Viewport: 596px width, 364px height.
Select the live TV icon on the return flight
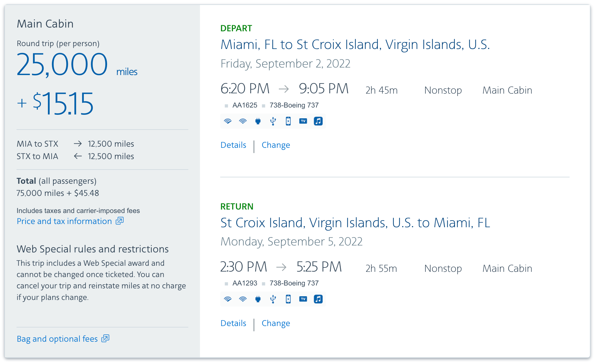303,299
